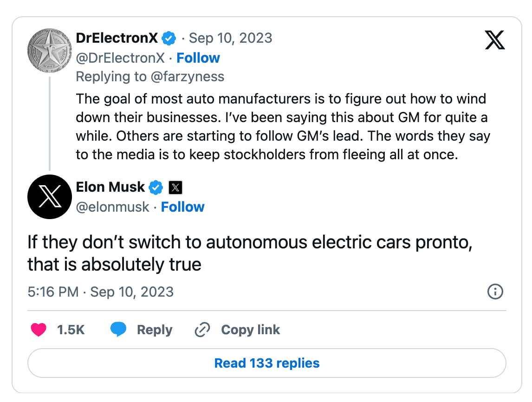Screen dimensions: 532x402
Task: Click the 5:16 PM Sep 10, 2023 timestamp
Action: [100, 292]
